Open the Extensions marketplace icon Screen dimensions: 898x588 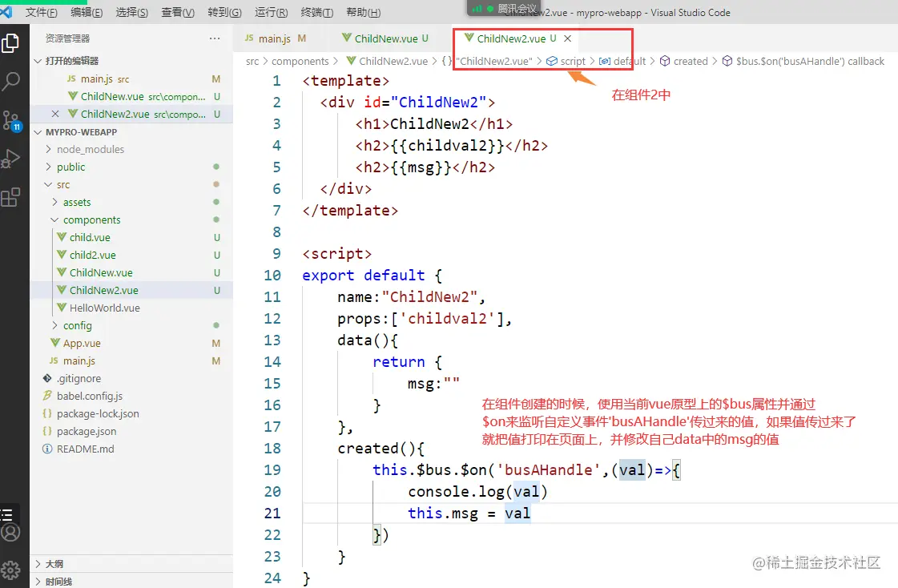click(11, 195)
